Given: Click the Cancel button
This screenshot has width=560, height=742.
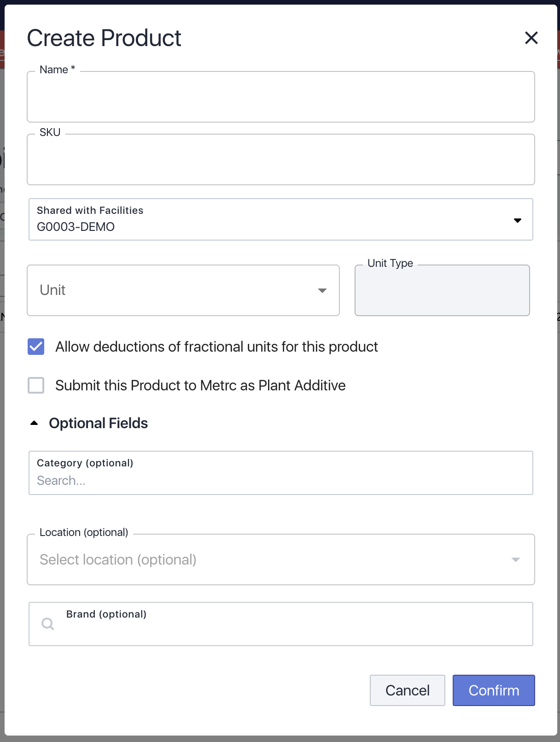Looking at the screenshot, I should (407, 690).
